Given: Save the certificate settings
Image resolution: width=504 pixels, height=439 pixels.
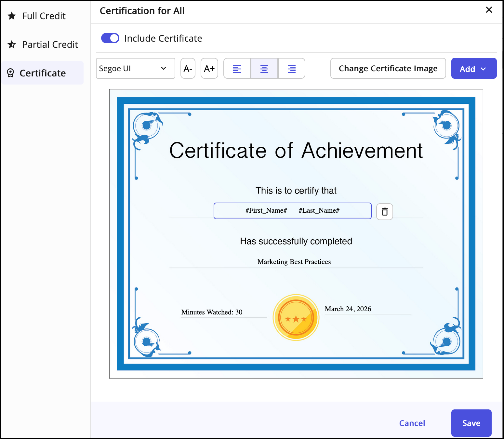Looking at the screenshot, I should coord(471,423).
